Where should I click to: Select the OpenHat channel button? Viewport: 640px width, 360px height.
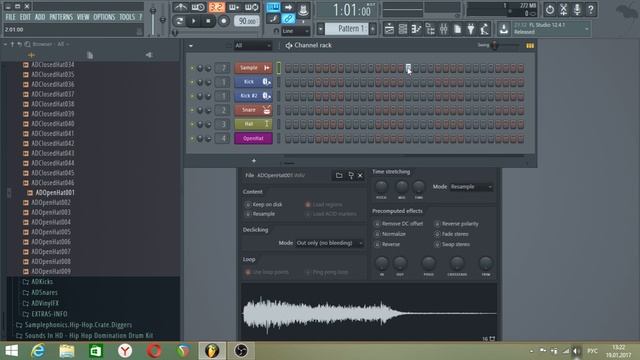point(253,138)
